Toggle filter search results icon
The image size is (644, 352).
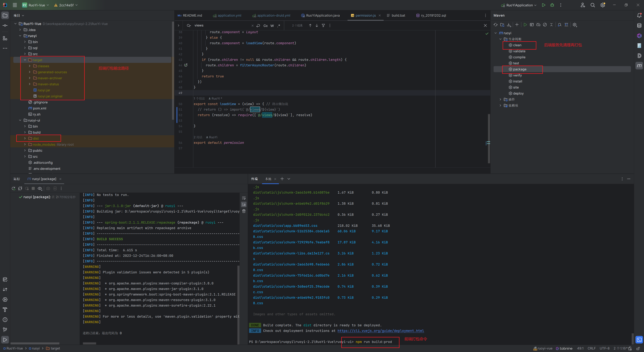click(323, 25)
